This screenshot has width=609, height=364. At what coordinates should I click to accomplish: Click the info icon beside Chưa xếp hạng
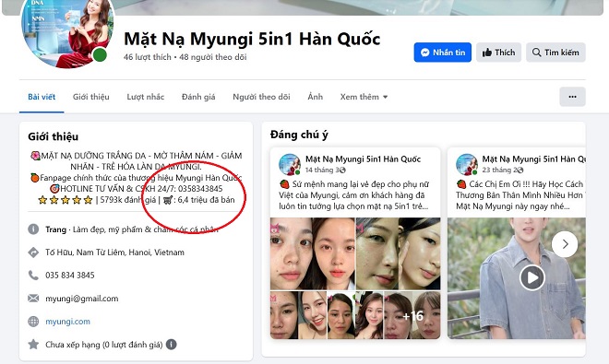(x=172, y=345)
